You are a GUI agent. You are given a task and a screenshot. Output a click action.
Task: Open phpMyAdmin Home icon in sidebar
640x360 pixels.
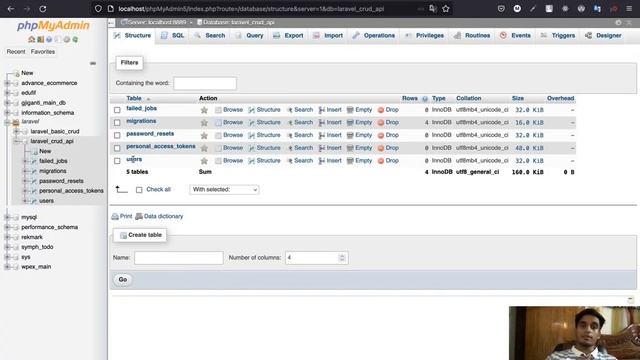point(31,39)
